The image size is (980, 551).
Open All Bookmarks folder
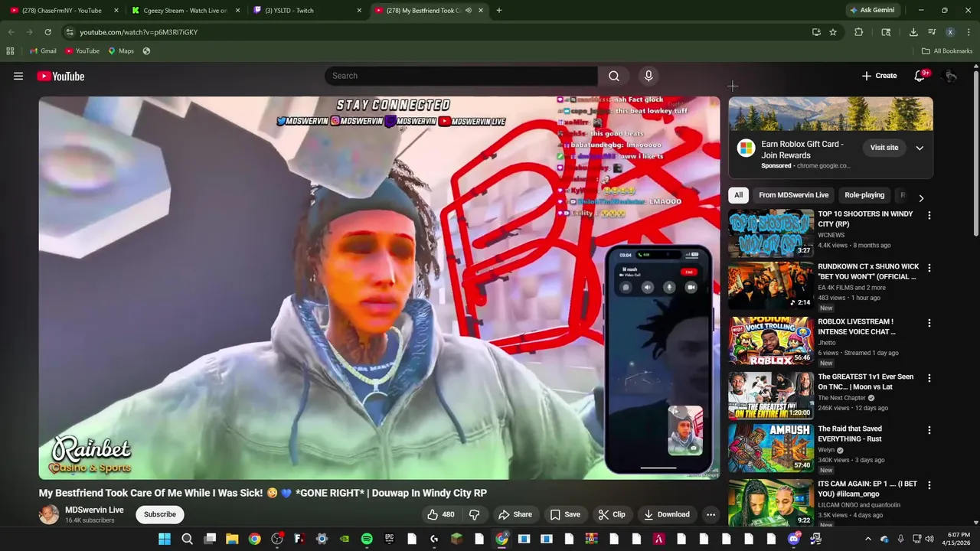coord(947,51)
